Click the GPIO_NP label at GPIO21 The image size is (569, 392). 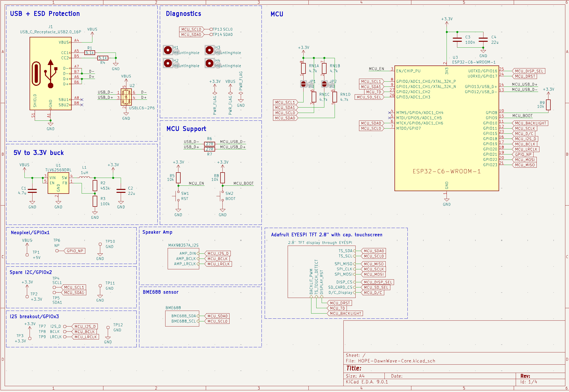pos(523,154)
